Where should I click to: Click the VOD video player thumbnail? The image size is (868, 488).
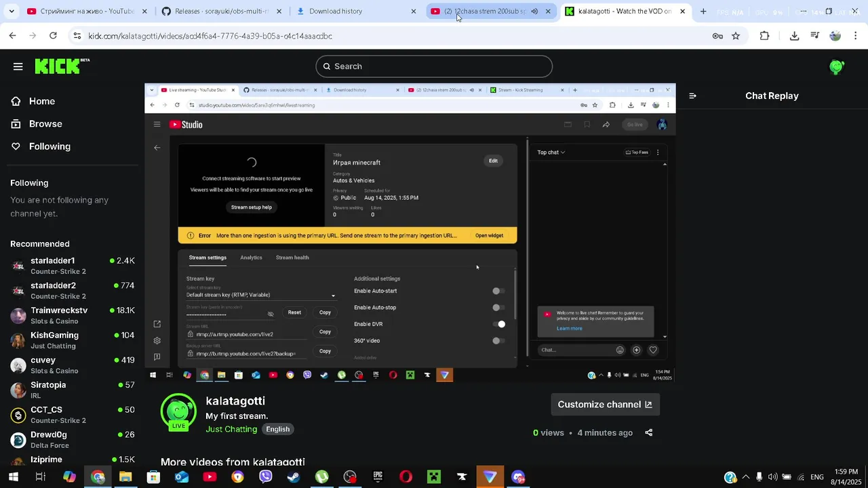[x=410, y=232]
